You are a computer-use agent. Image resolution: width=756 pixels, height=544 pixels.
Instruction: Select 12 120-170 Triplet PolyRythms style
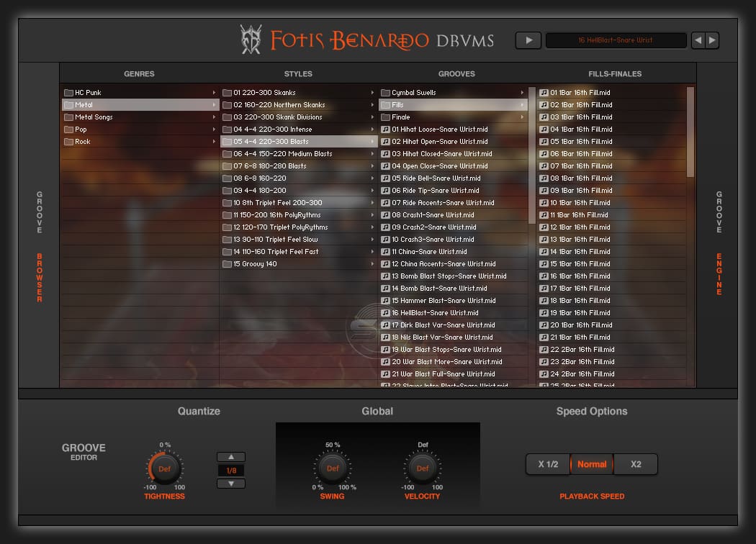point(299,227)
